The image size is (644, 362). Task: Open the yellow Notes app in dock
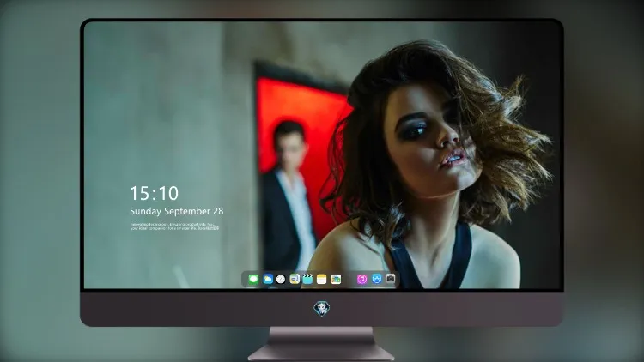coord(322,279)
